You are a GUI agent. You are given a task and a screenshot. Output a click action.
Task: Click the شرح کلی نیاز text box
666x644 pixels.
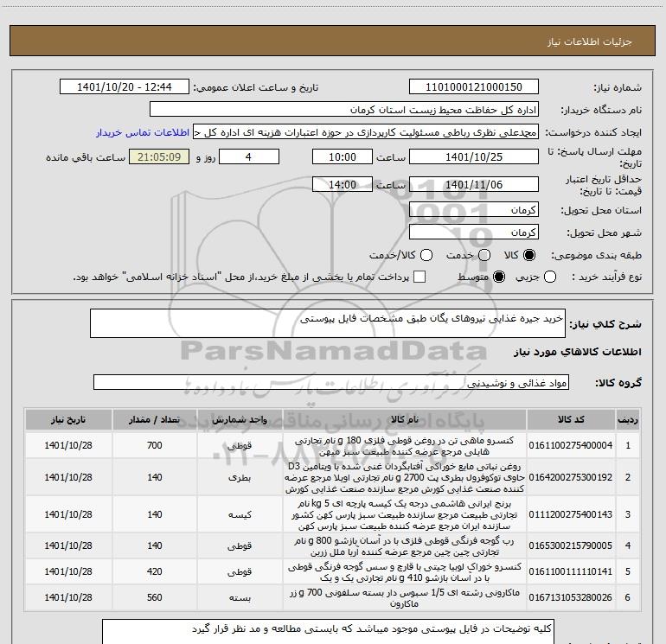(328, 323)
